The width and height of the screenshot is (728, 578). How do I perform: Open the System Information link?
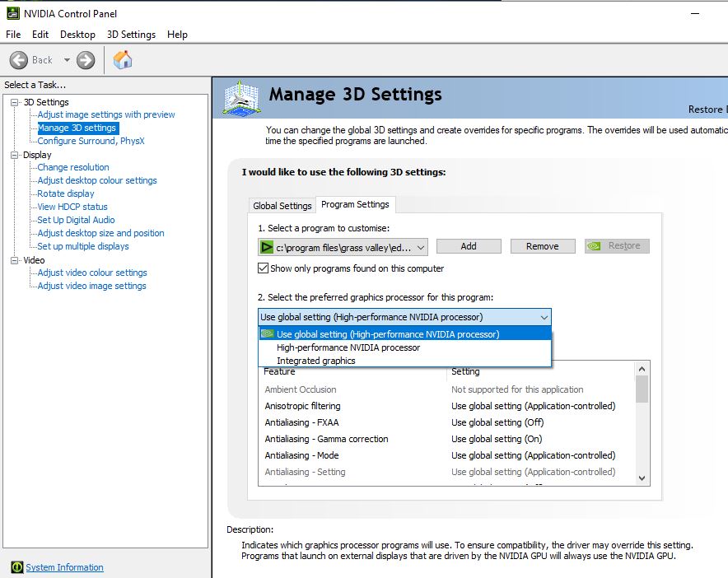64,567
